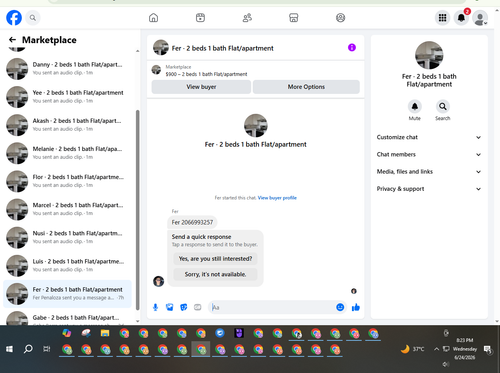Click the Fer profile photo in right panel
The height and width of the screenshot is (373, 500).
coord(429,55)
